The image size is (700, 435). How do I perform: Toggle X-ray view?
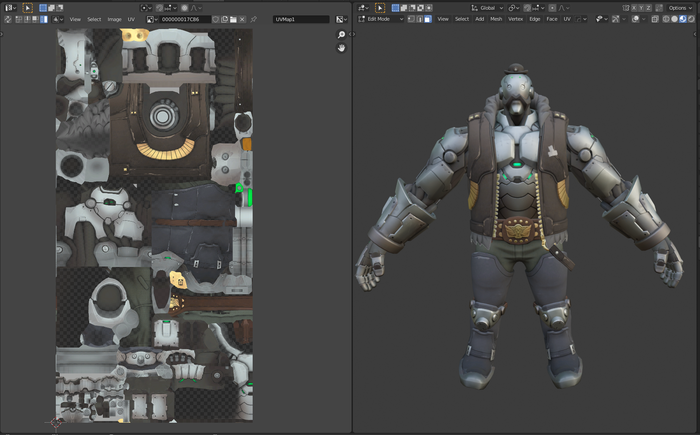pyautogui.click(x=654, y=19)
